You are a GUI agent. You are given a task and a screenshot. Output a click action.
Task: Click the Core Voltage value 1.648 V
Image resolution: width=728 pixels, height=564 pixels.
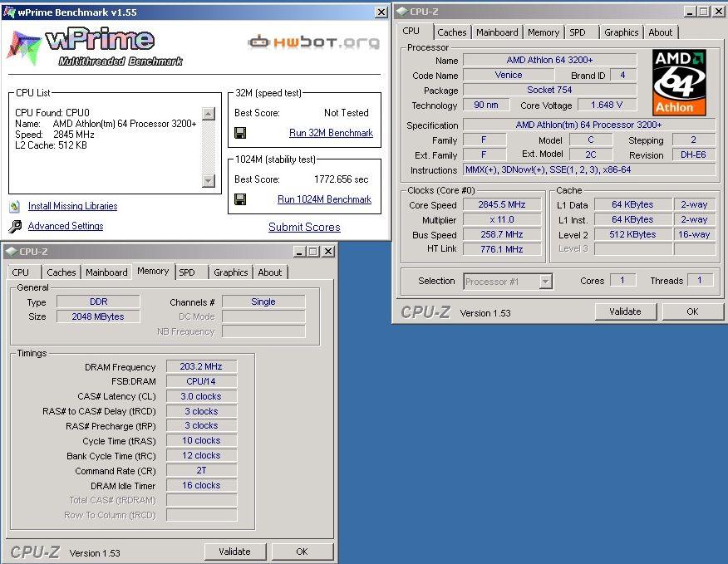tap(607, 105)
